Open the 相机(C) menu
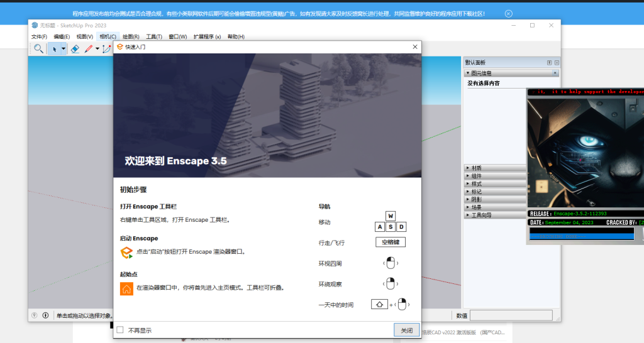Image resolution: width=644 pixels, height=343 pixels. point(108,36)
